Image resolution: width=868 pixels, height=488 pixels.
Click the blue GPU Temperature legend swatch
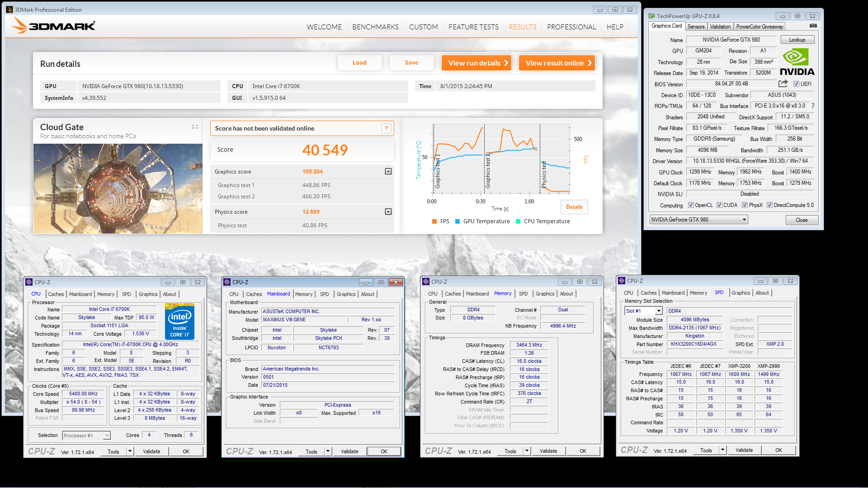point(458,221)
